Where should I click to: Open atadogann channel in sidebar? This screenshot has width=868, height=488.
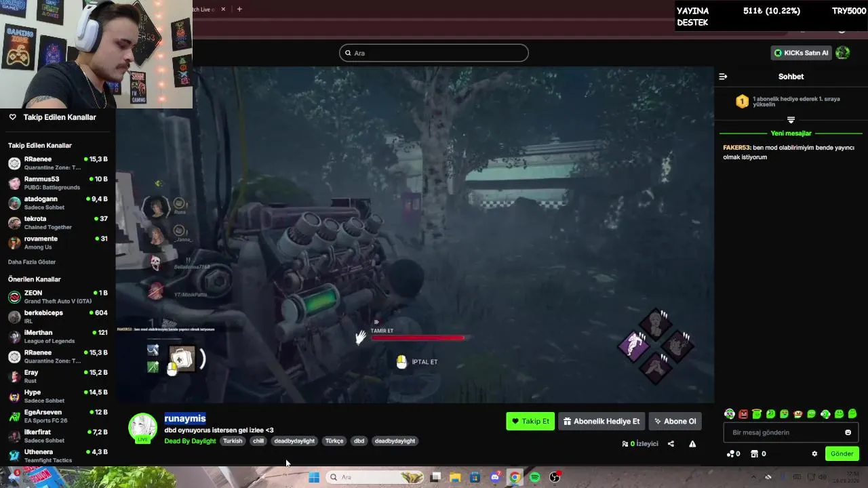[58, 203]
